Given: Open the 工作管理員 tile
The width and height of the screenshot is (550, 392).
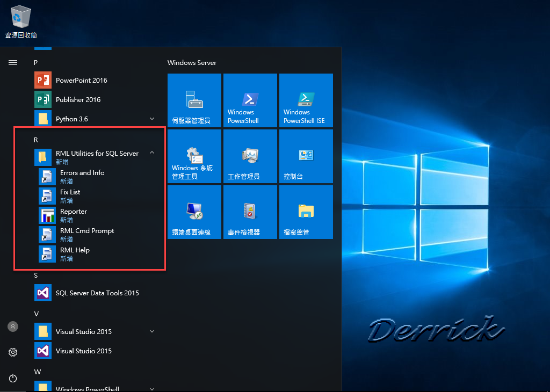Looking at the screenshot, I should click(x=250, y=156).
